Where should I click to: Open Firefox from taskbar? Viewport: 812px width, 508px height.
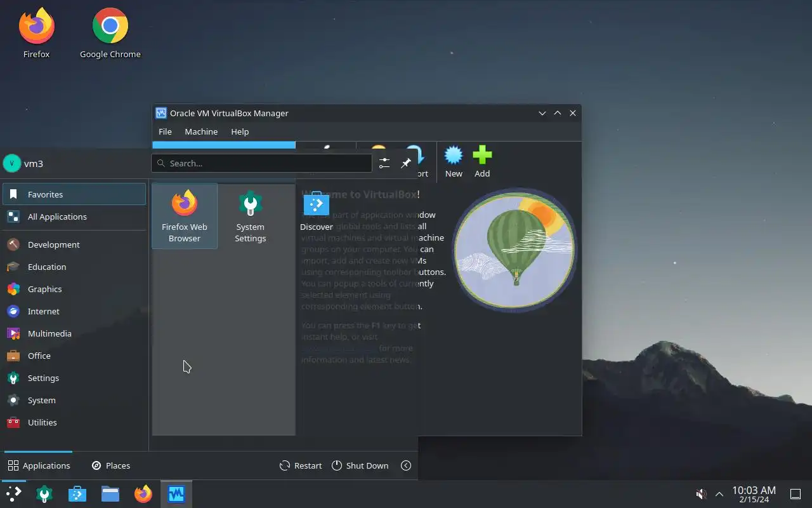pyautogui.click(x=143, y=494)
